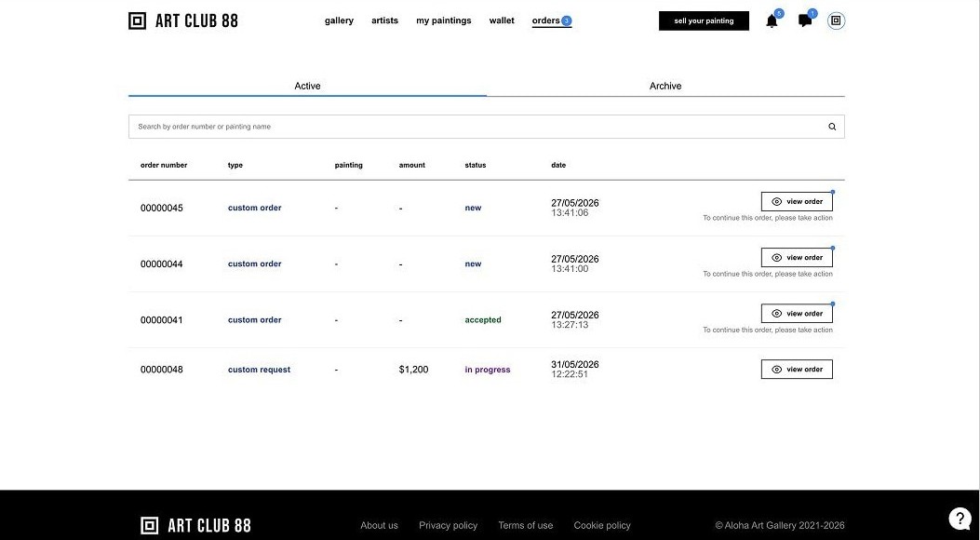Open the Privacy policy link
980x540 pixels.
click(449, 526)
